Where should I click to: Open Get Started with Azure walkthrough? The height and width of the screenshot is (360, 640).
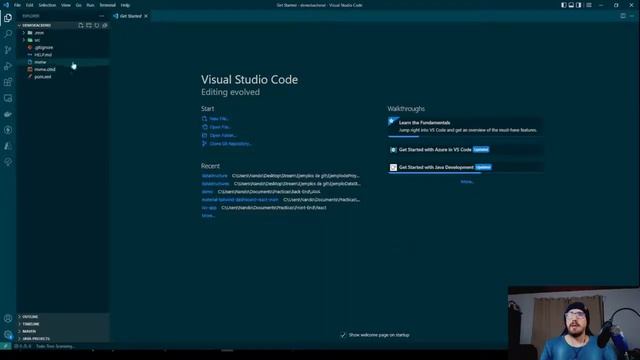click(x=465, y=150)
